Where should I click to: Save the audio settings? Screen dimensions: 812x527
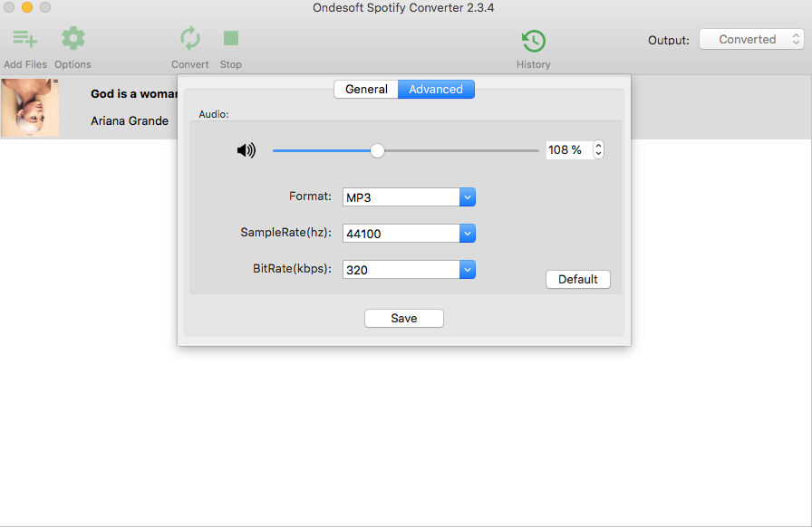click(404, 319)
